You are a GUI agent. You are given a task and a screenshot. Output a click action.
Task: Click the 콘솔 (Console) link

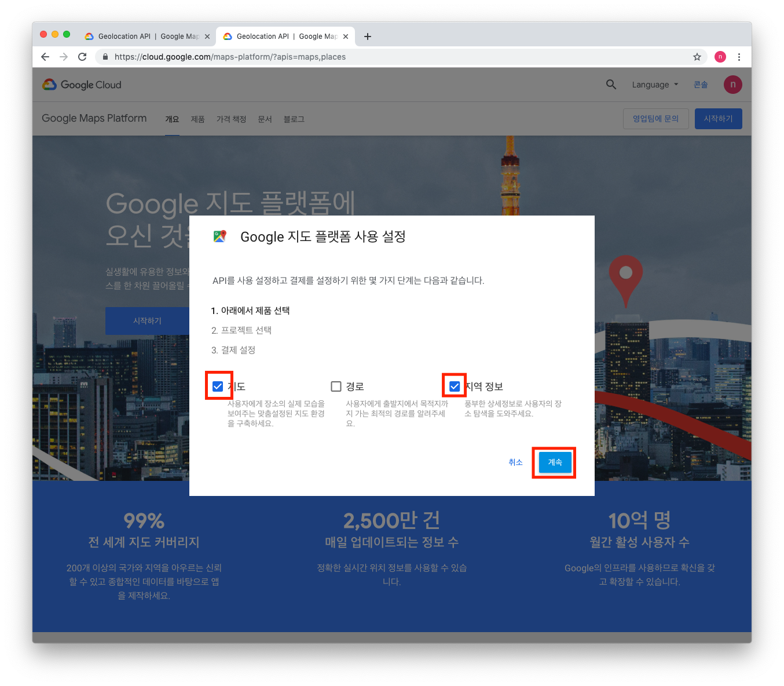click(x=701, y=85)
